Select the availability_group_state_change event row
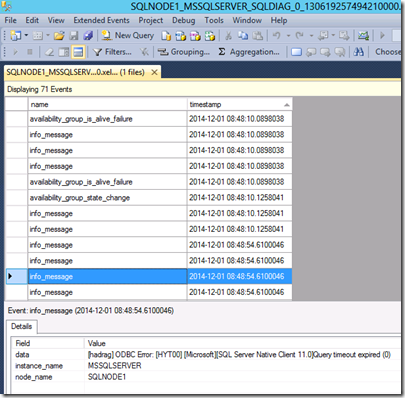This screenshot has width=405, height=398. [x=149, y=198]
